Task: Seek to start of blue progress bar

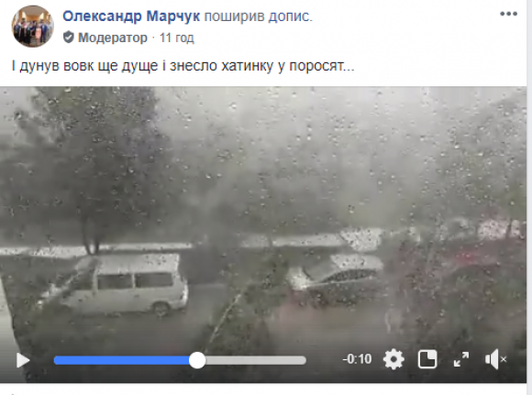Action: click(x=56, y=360)
